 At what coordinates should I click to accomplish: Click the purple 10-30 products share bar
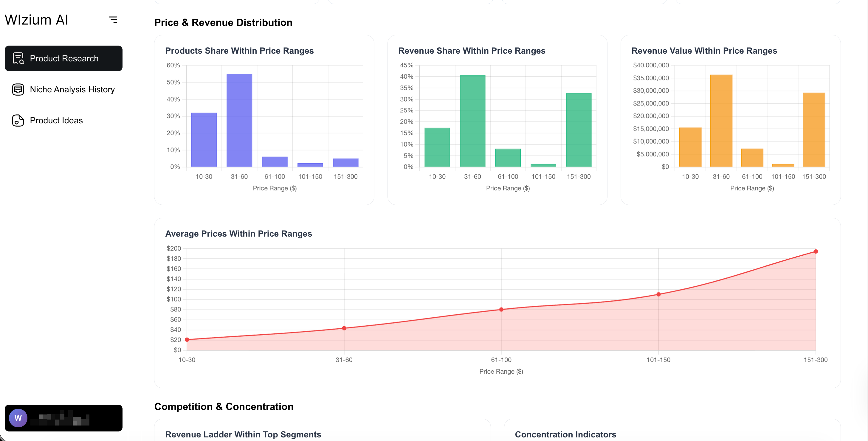coord(204,140)
